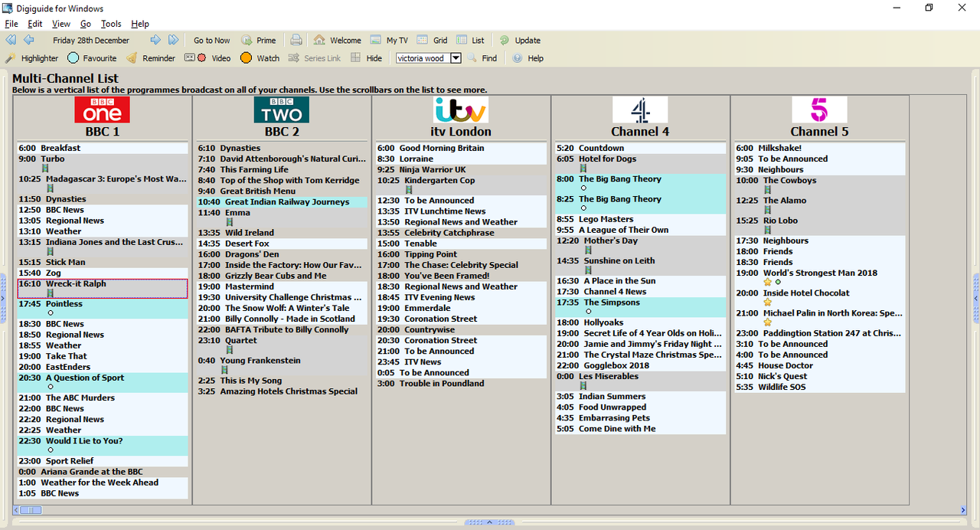Select Coronation Street at 19:30
This screenshot has width=980, height=530.
[x=461, y=319]
